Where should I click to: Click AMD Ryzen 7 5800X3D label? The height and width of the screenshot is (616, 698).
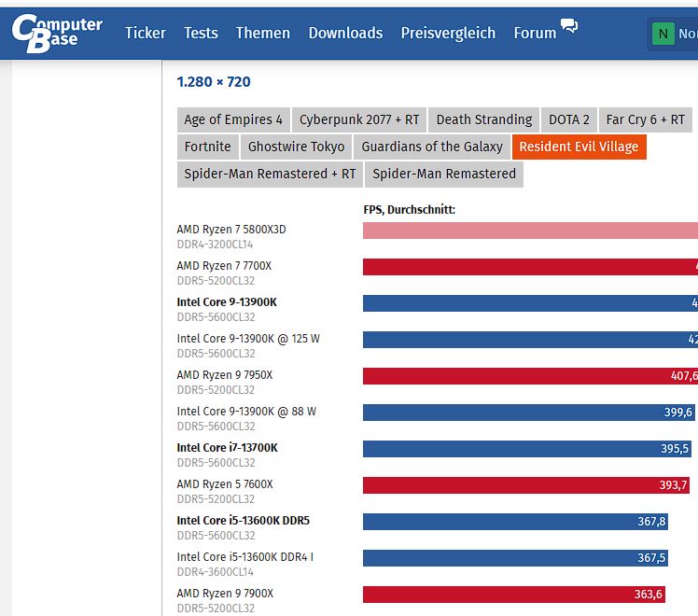[x=231, y=230]
